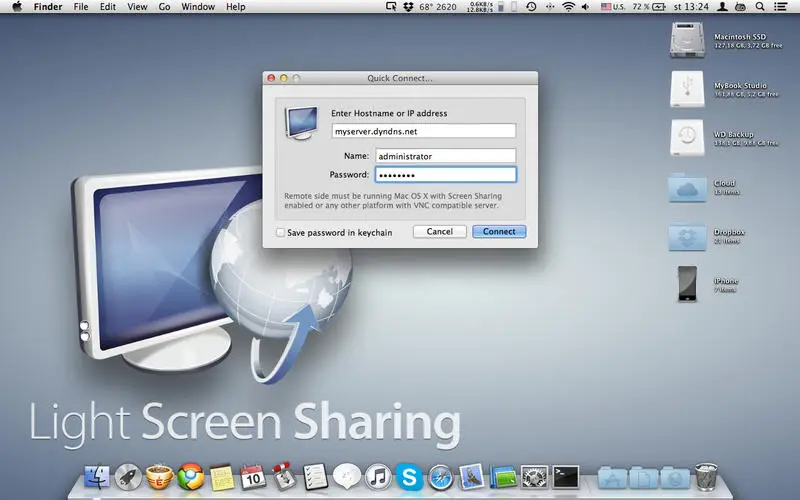Image resolution: width=800 pixels, height=500 pixels.
Task: Open the iPhone desktop icon
Action: coord(688,283)
